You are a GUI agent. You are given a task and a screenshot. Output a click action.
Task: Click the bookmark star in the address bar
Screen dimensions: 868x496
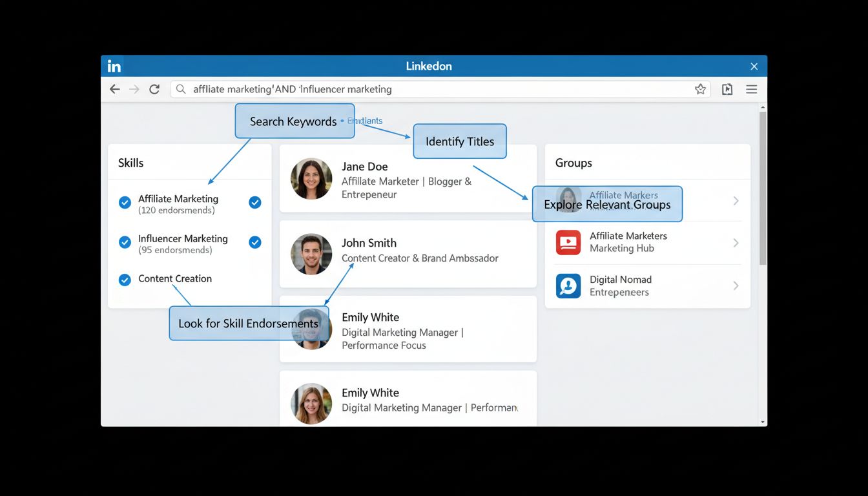(700, 89)
